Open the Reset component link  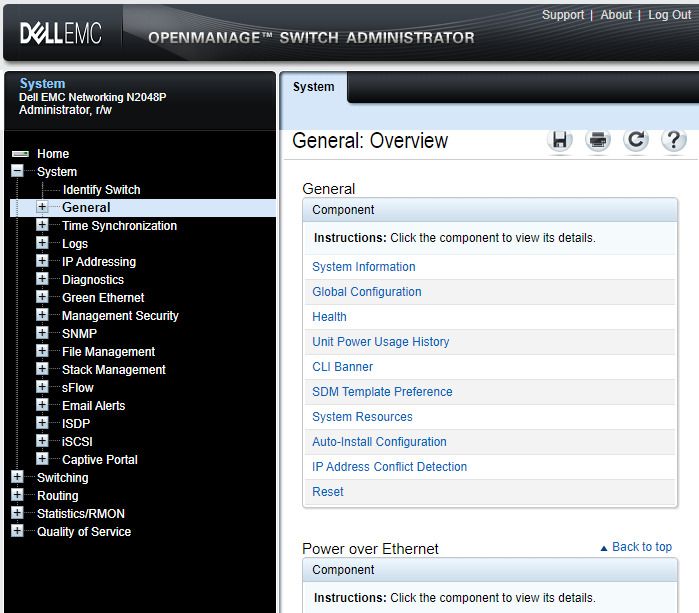point(328,491)
